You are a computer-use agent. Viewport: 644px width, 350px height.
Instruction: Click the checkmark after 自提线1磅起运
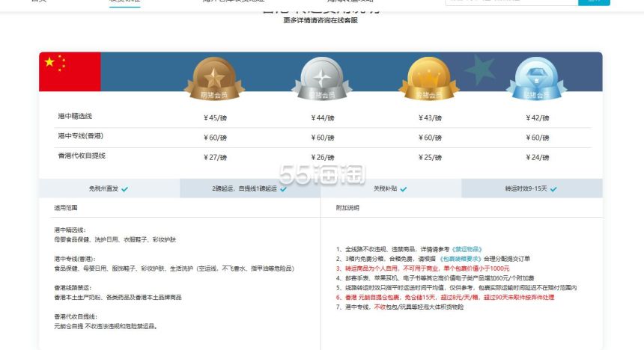tap(283, 189)
